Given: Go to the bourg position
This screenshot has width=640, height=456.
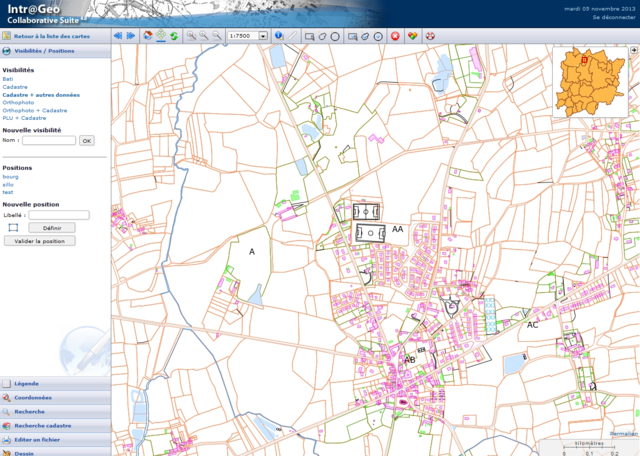Looking at the screenshot, I should pos(10,177).
